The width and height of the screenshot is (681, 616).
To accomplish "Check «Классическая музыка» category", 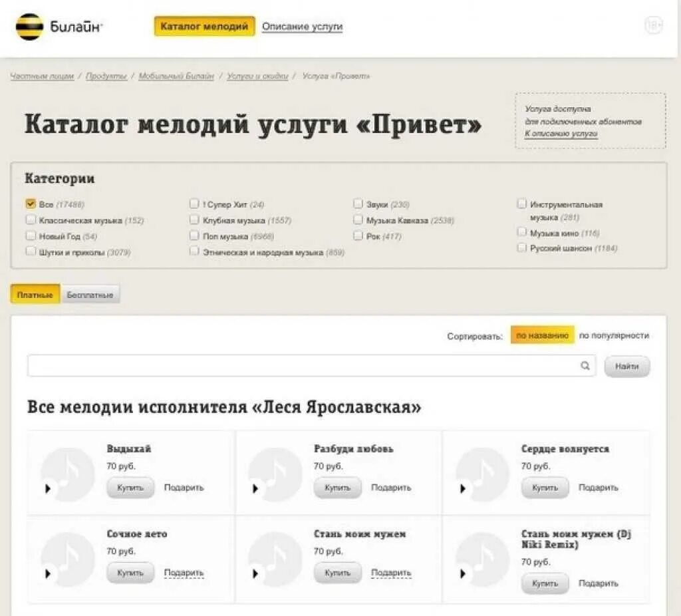I will pos(31,220).
